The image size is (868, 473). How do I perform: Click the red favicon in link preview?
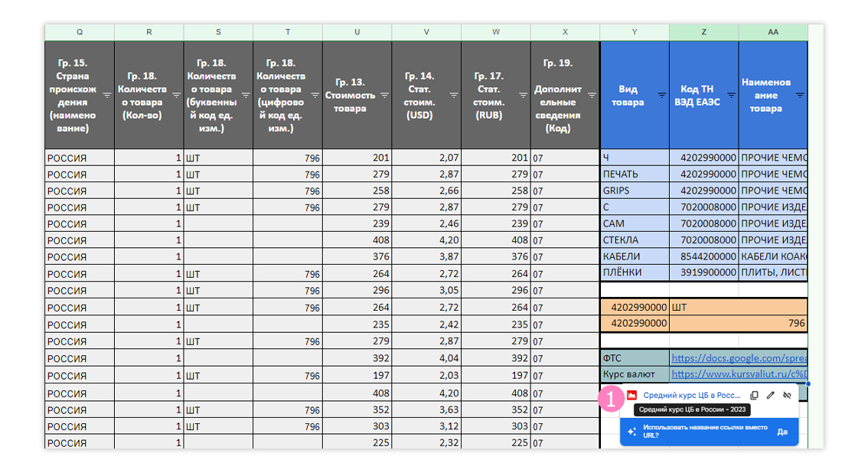pos(631,395)
